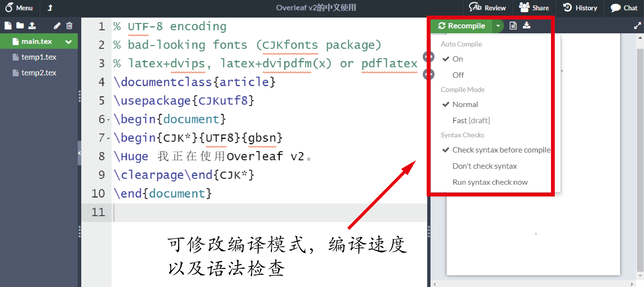This screenshot has height=287, width=644.
Task: View compile logs and output files
Action: tap(513, 26)
